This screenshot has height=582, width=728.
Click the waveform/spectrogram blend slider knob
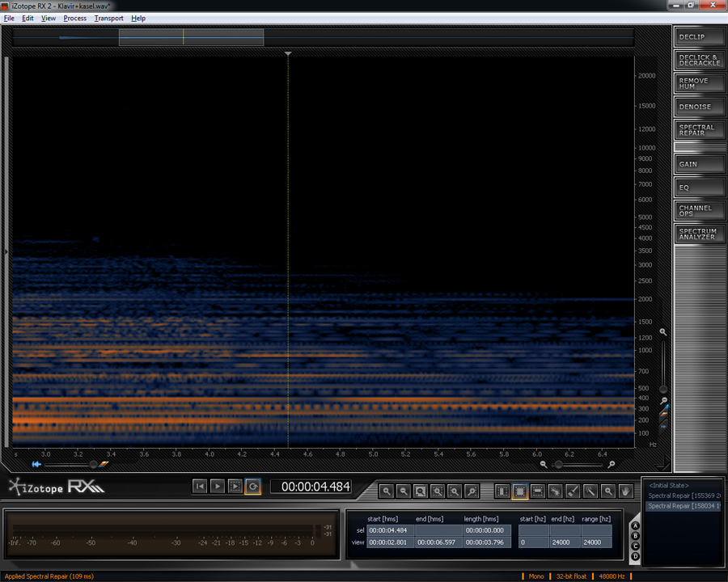point(93,464)
